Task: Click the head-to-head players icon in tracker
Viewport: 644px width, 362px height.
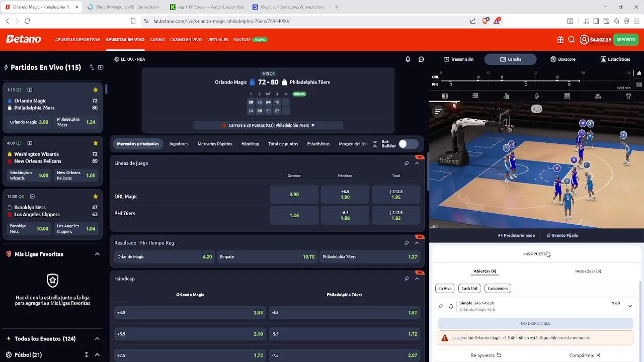Action: (598, 96)
